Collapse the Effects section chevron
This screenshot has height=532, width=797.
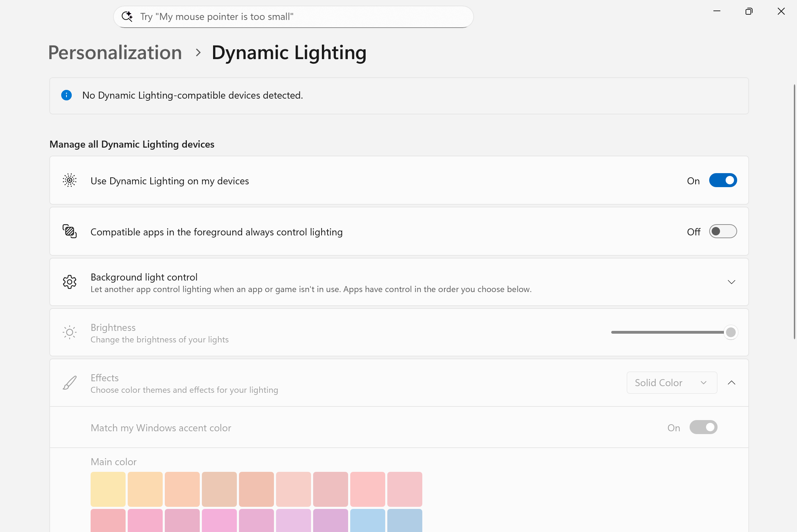point(731,383)
